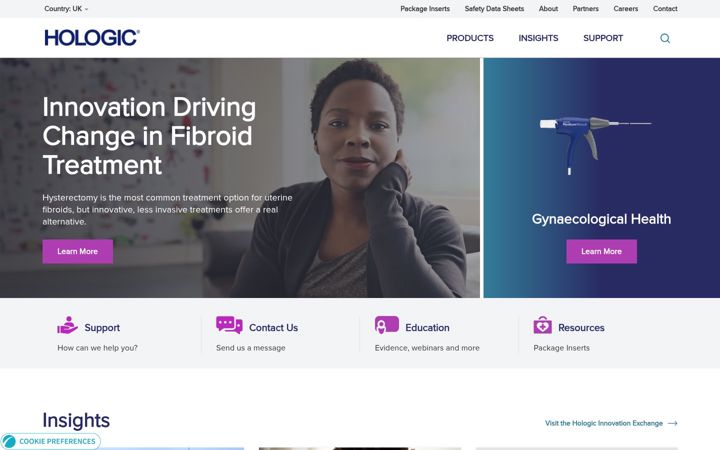Go to Package Inserts in the top bar
The image size is (720, 450).
pos(425,9)
